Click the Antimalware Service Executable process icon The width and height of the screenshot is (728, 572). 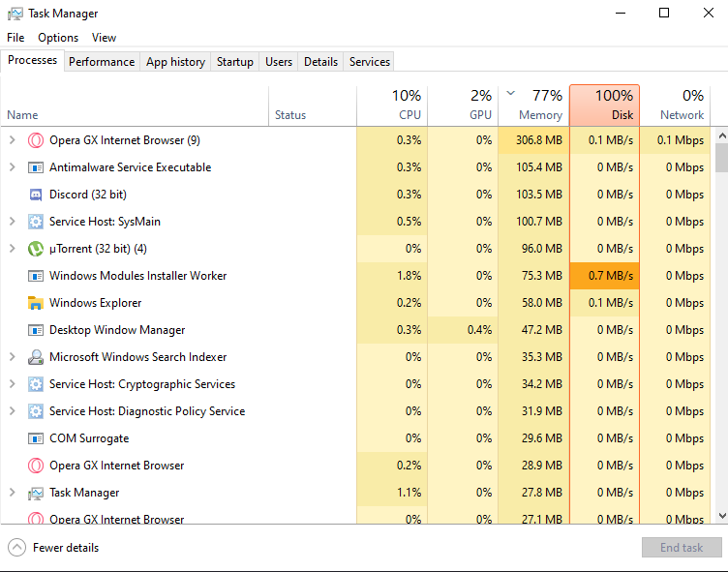(36, 167)
